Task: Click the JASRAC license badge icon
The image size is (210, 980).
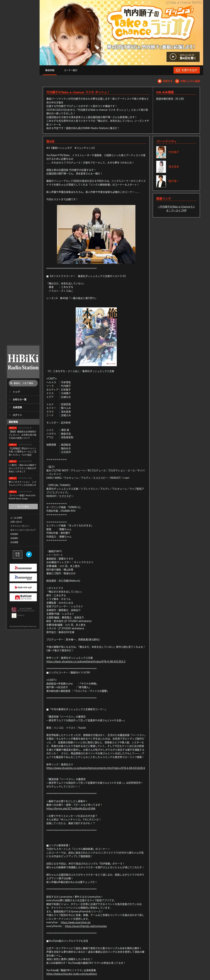Action: [x=14, y=609]
